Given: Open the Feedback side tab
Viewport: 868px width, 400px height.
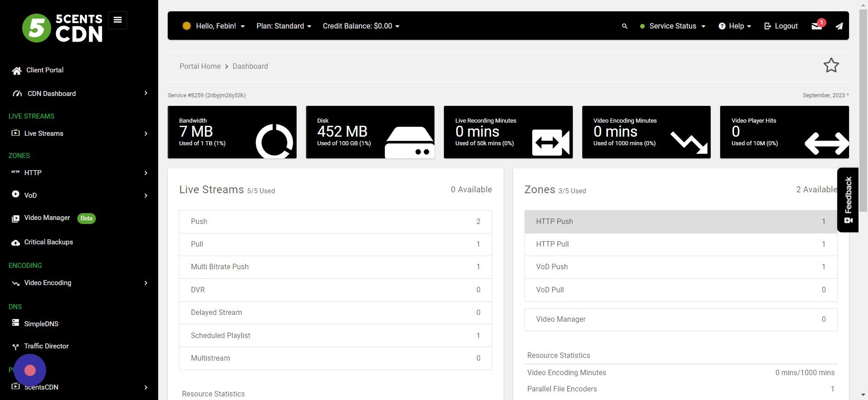Looking at the screenshot, I should (x=848, y=200).
